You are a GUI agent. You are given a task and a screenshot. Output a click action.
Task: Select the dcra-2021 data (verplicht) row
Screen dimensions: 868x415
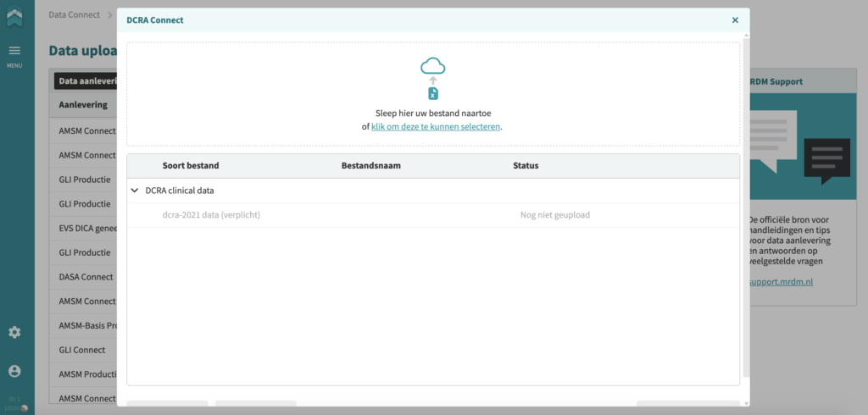pos(433,214)
